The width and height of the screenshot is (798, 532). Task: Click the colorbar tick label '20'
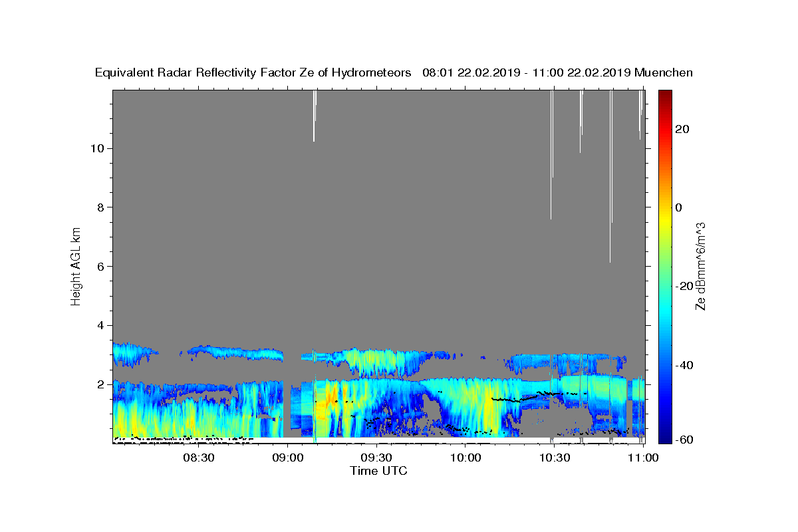click(683, 129)
